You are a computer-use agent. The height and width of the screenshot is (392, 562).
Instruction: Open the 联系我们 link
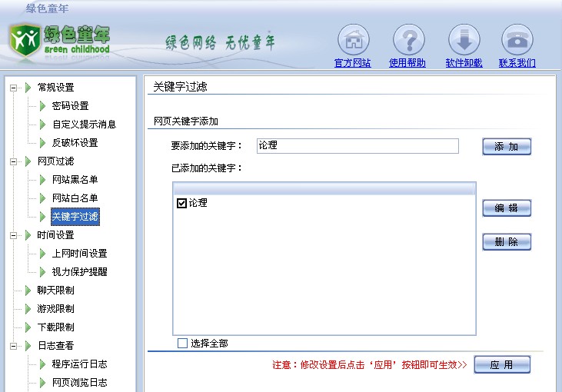click(517, 63)
